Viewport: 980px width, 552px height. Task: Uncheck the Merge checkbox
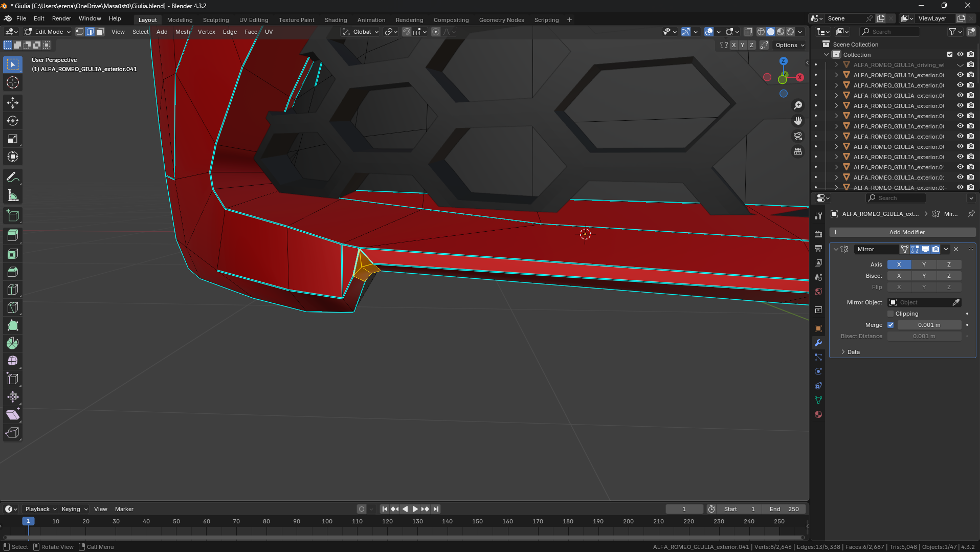[890, 325]
